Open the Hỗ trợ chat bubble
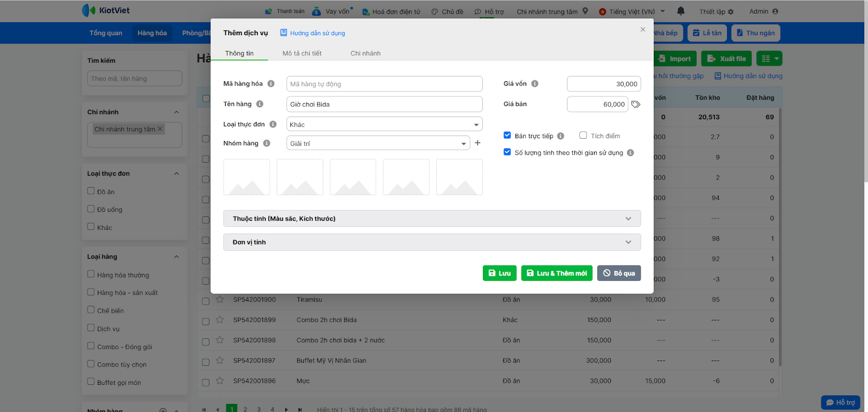The height and width of the screenshot is (412, 868). (x=840, y=402)
